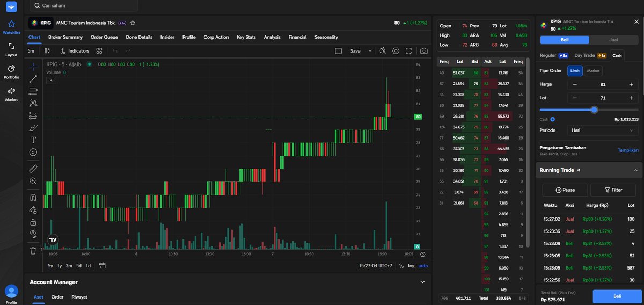Increase Harga with plus button
Image resolution: width=644 pixels, height=305 pixels.
click(x=631, y=84)
